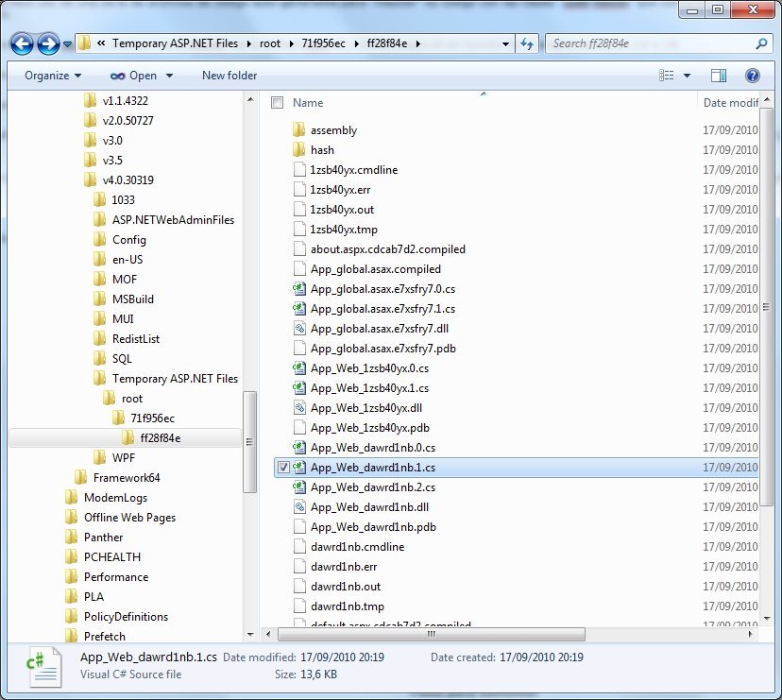Select the WPF folder icon in tree
Image resolution: width=782 pixels, height=700 pixels.
[100, 457]
